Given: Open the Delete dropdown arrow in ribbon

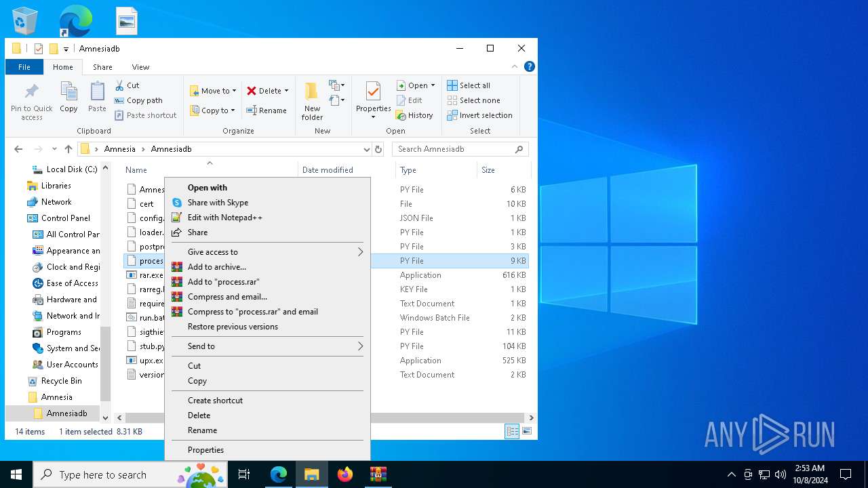Looking at the screenshot, I should click(x=286, y=91).
